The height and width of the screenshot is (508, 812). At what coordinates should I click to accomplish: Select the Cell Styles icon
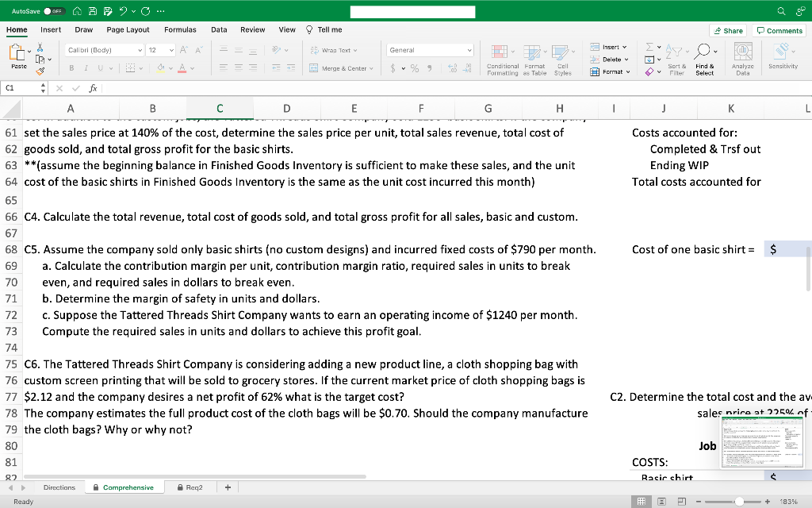coord(561,51)
